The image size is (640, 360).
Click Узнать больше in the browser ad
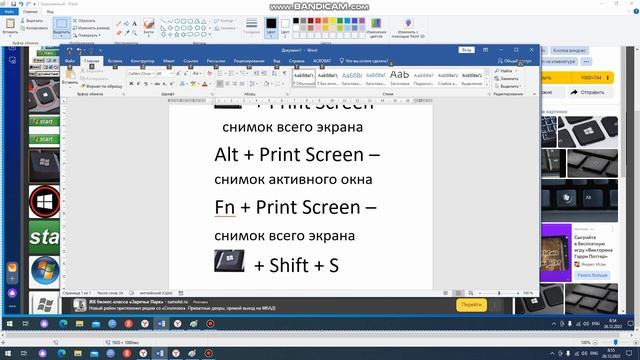[592, 275]
